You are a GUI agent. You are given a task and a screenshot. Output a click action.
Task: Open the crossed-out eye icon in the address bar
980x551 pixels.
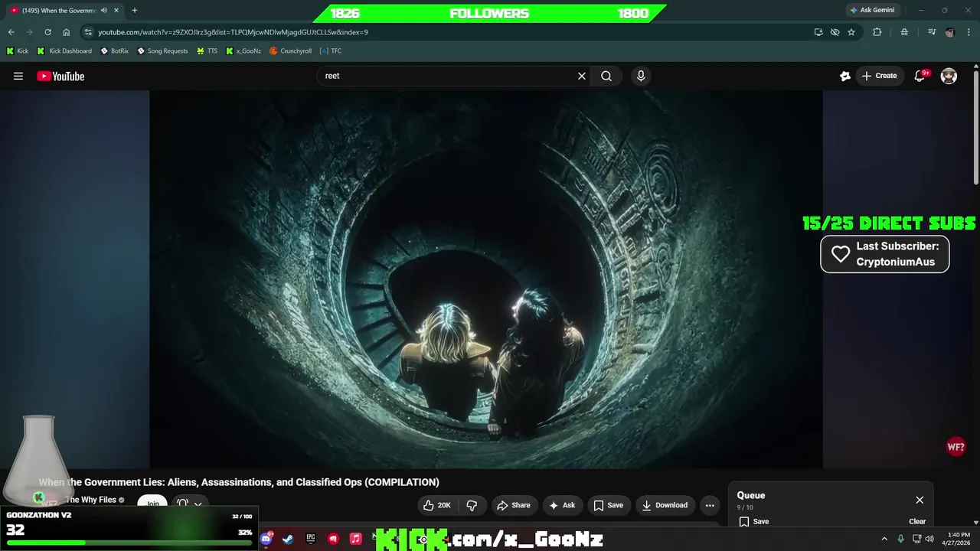tap(835, 32)
